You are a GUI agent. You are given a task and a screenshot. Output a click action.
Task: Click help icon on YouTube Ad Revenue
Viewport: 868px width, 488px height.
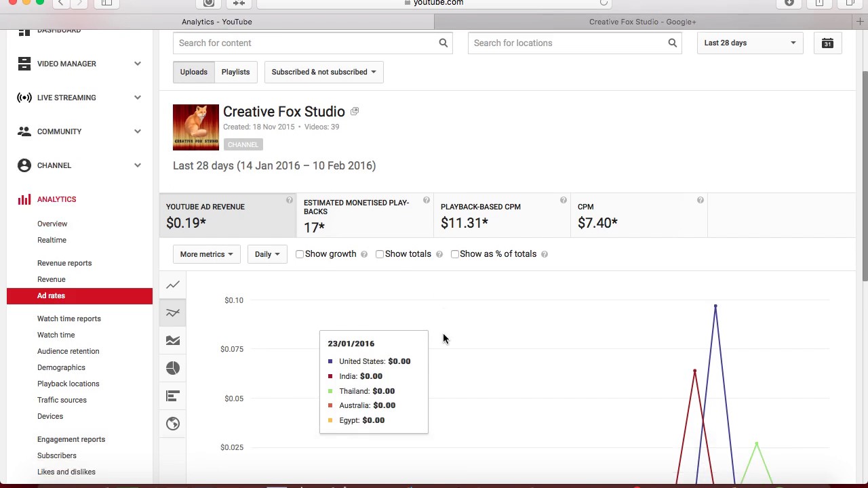pyautogui.click(x=289, y=200)
